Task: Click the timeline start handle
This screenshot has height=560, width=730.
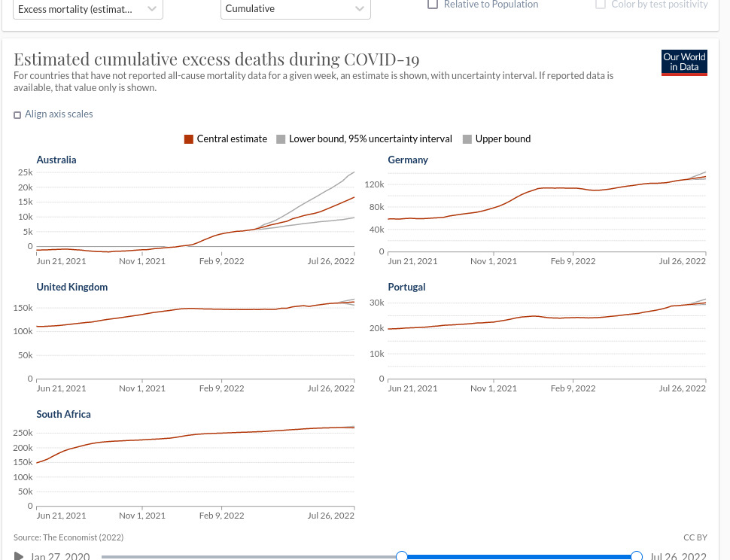Action: pyautogui.click(x=402, y=556)
